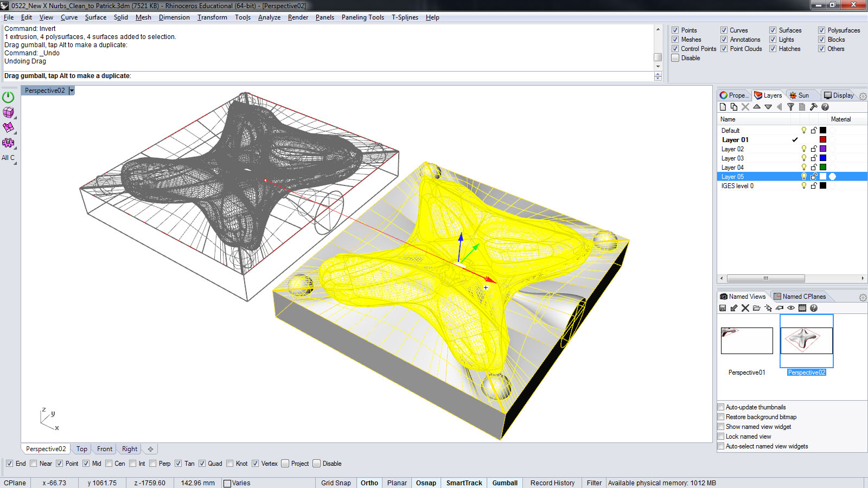868x488 pixels.
Task: Open Layers panel gear options icon
Action: (x=863, y=96)
